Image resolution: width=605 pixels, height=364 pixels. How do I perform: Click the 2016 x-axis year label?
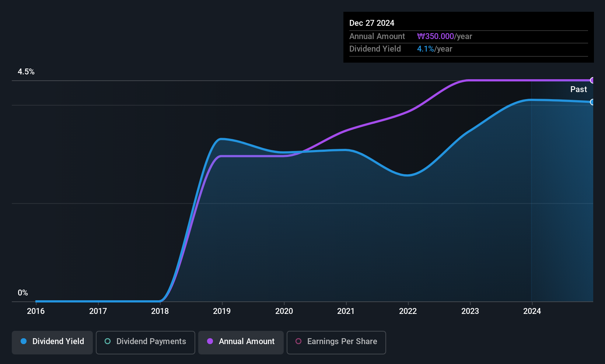tap(36, 311)
